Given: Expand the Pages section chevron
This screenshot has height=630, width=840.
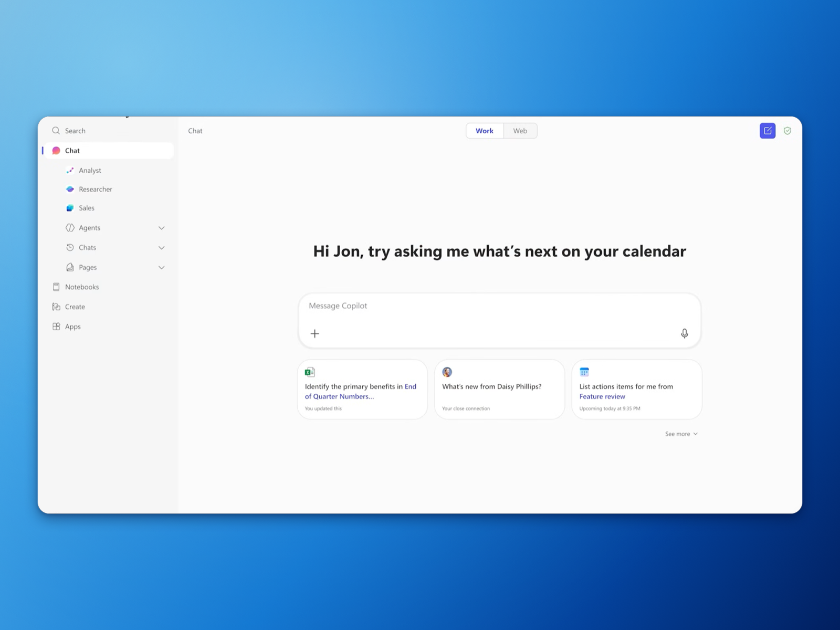Looking at the screenshot, I should coord(162,268).
